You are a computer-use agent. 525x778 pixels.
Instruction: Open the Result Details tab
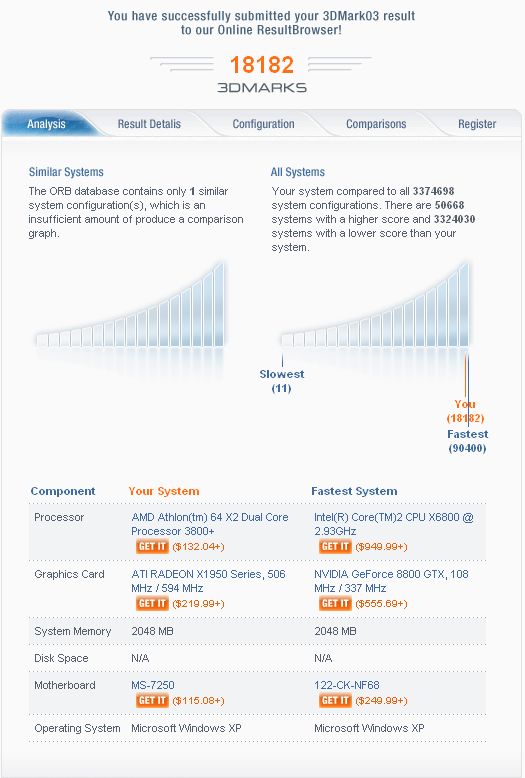tap(149, 124)
